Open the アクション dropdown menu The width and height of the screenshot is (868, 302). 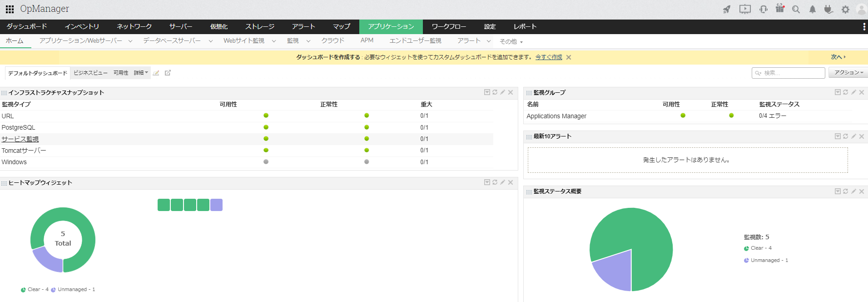[x=848, y=73]
